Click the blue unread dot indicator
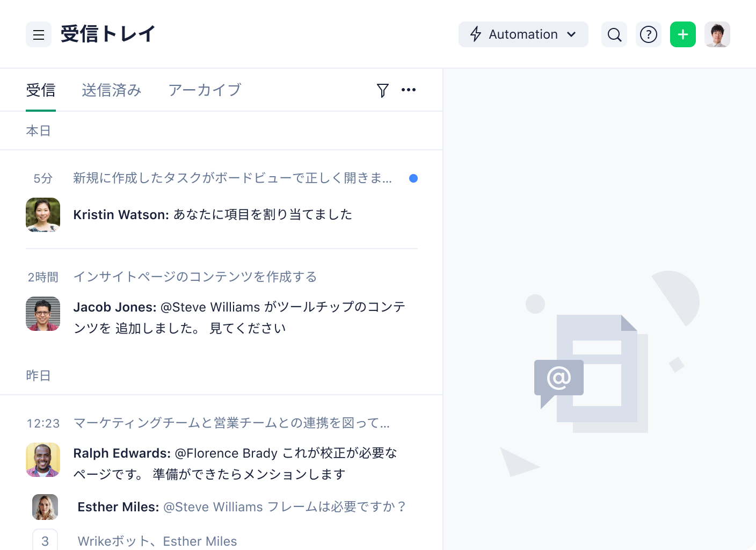 413,178
